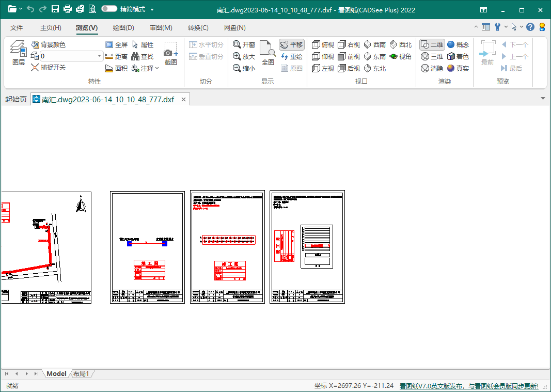Switch to 东南 southeast isometric view
Image resolution: width=551 pixels, height=392 pixels.
coord(374,57)
